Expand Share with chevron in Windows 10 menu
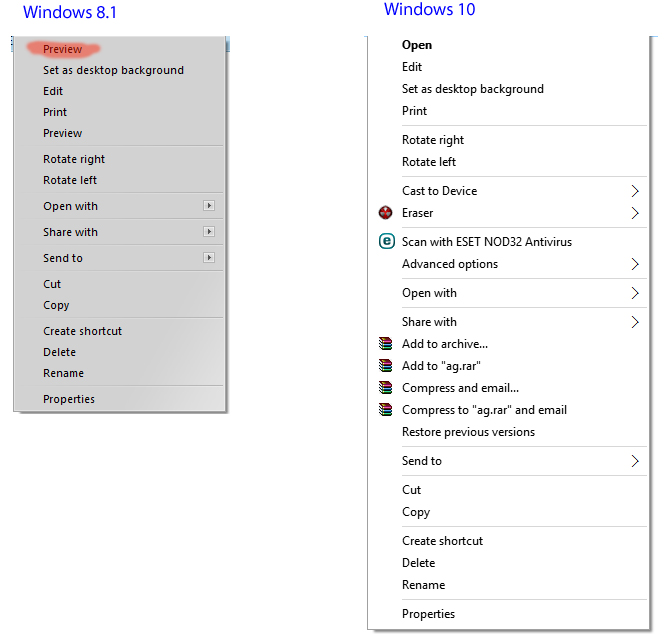671x634 pixels. [635, 322]
